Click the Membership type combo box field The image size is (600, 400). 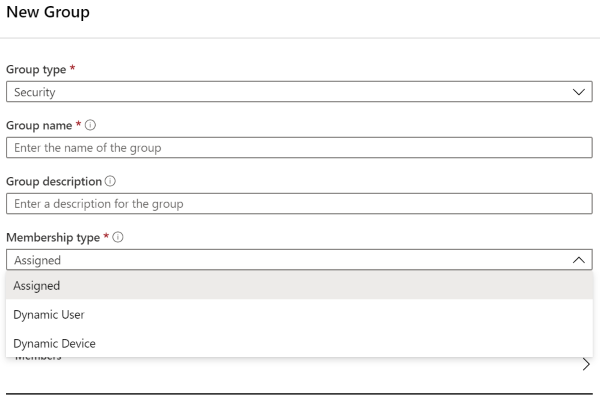pyautogui.click(x=290, y=260)
